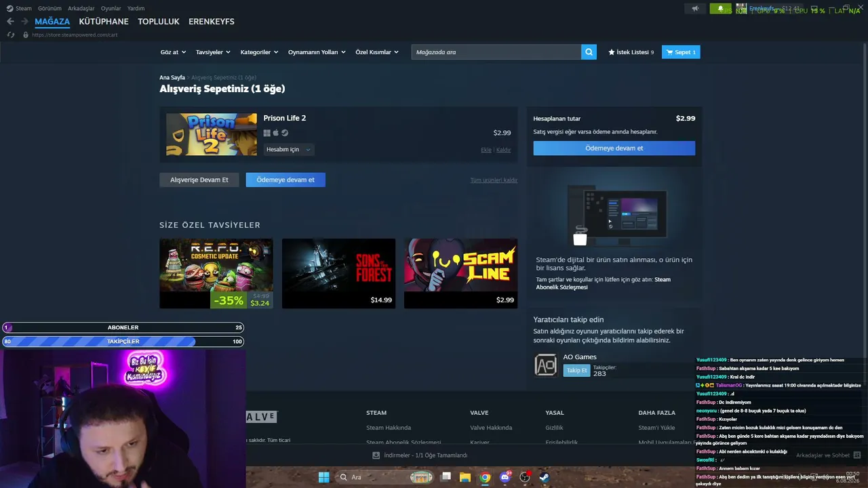Click the AO Games developer logo
The image size is (868, 488).
pyautogui.click(x=545, y=365)
